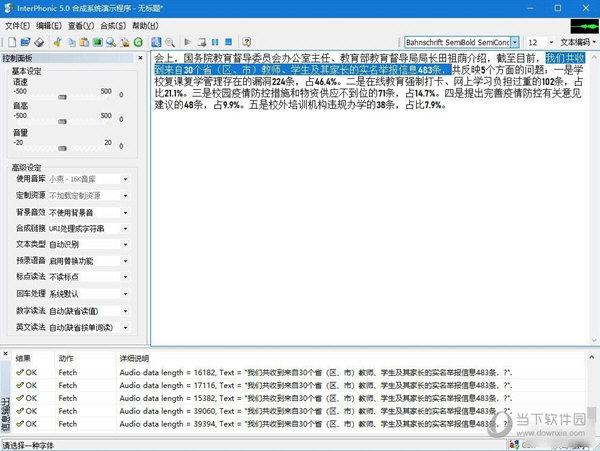Screen dimensions: 600x451
Task: Click the green screen toolbar icon
Action: (x=98, y=42)
